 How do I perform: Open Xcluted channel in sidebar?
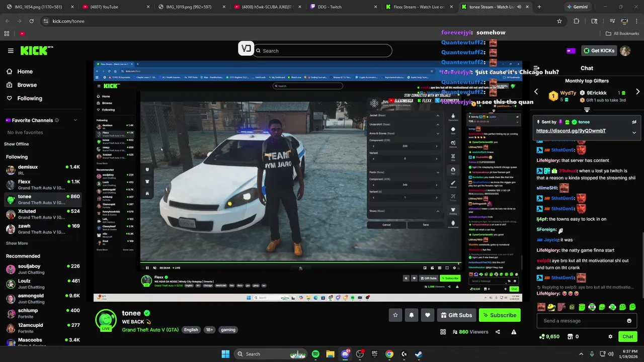click(42, 214)
